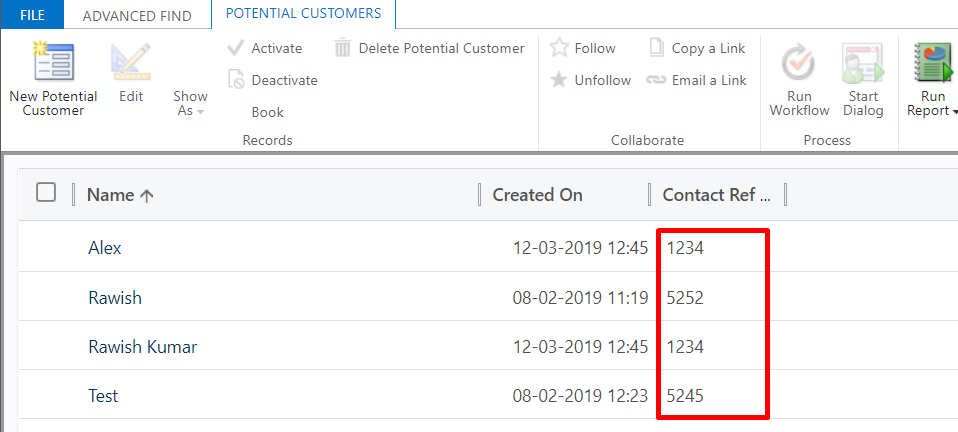Click the Book button in Records group

pos(267,112)
